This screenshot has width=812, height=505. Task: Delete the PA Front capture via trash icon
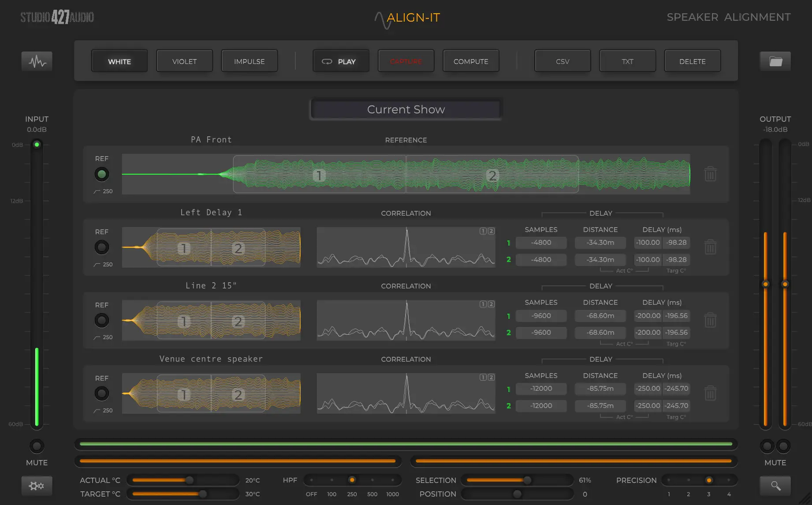pyautogui.click(x=710, y=174)
